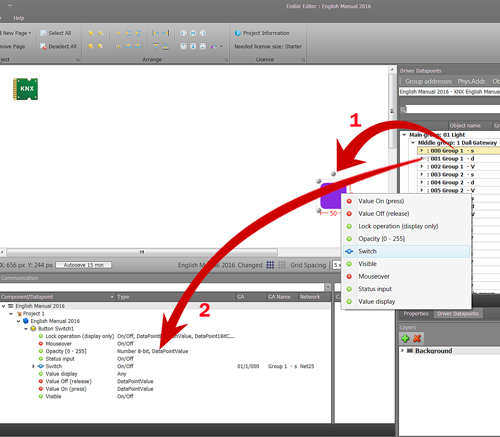Open Project Information
500x437 pixels.
click(x=262, y=33)
